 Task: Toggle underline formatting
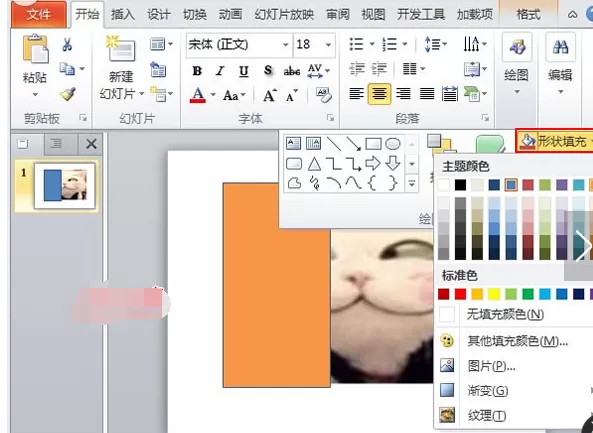pyautogui.click(x=244, y=71)
